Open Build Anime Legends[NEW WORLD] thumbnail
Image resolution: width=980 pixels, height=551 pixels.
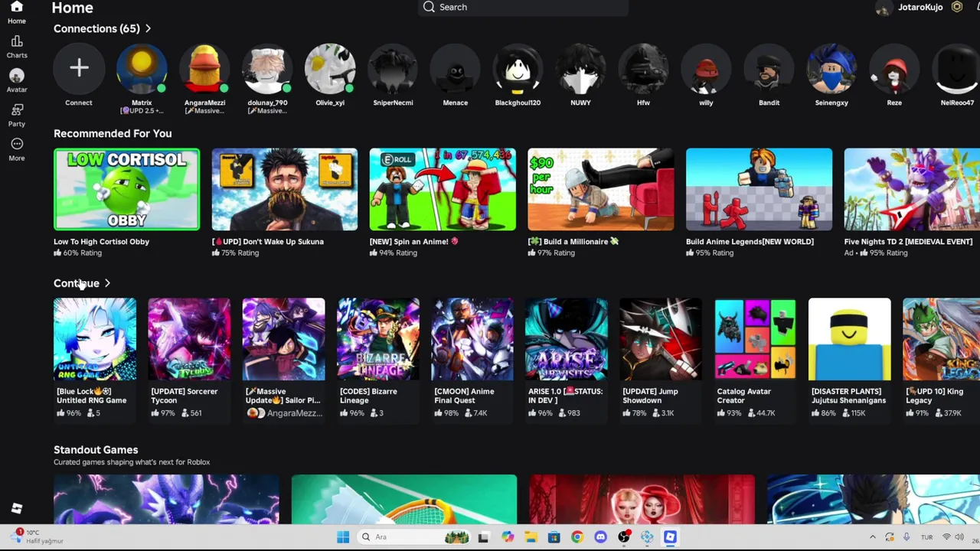coord(759,189)
